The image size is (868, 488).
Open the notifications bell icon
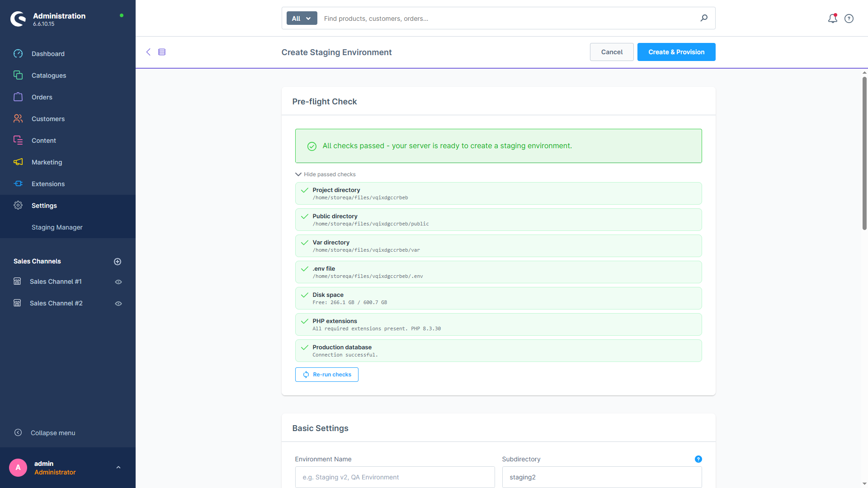[832, 19]
